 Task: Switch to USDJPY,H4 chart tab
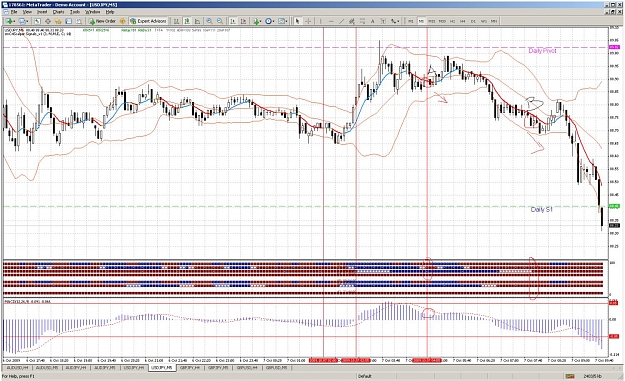[134, 367]
